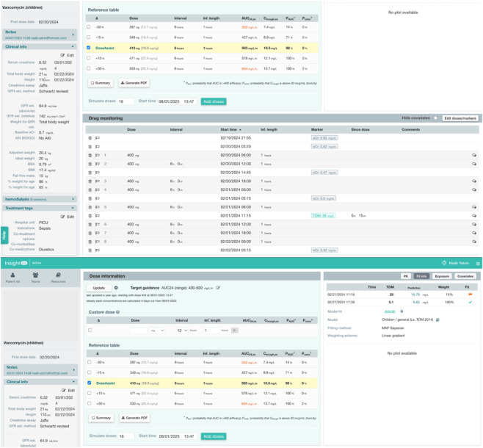This screenshot has width=483, height=448.
Task: Open the Teams icon in sidebar
Action: tap(35, 275)
